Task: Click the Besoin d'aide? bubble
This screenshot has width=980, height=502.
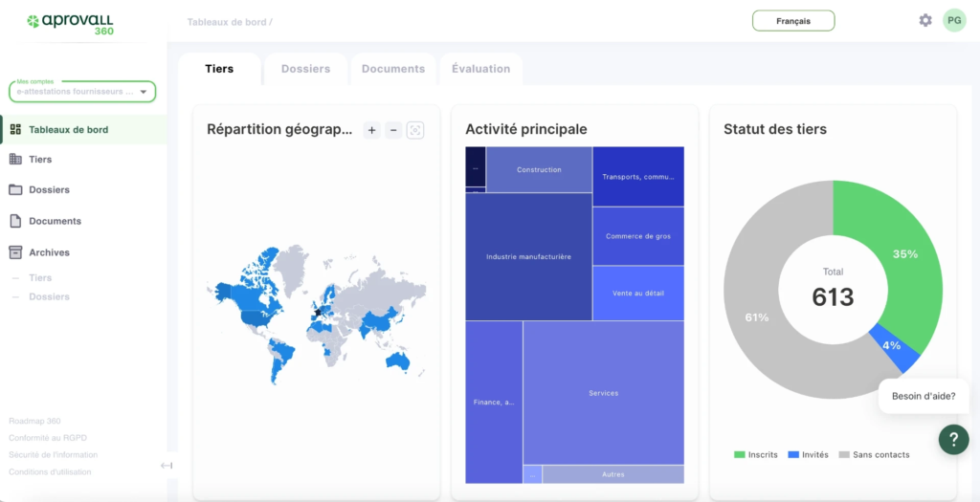Action: [x=924, y=395]
